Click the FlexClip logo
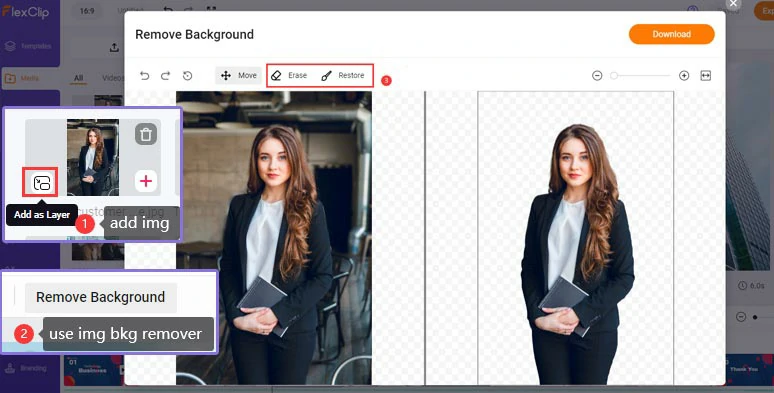 click(x=26, y=12)
